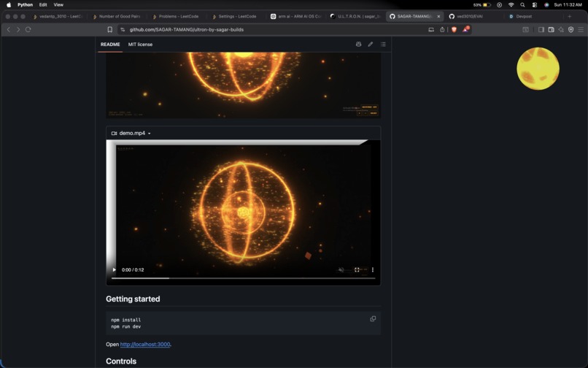Screen dimensions: 588x368
Task: Open the Brave Shields lion icon
Action: 454,29
